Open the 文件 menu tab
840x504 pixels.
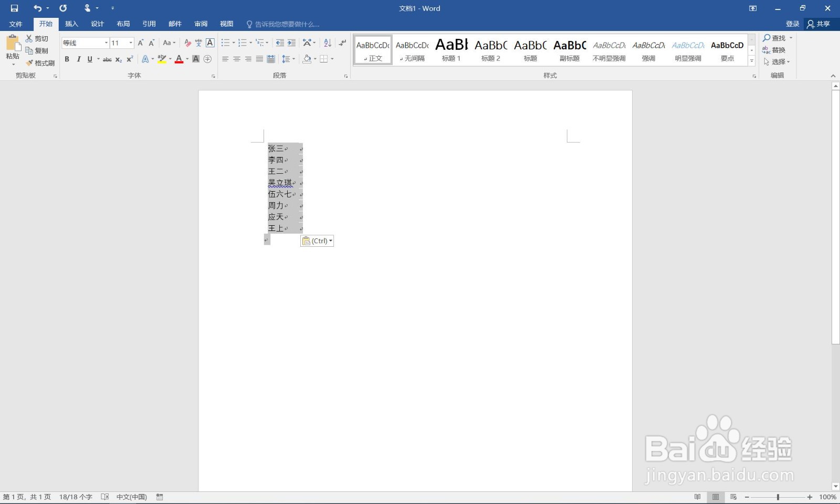click(16, 24)
